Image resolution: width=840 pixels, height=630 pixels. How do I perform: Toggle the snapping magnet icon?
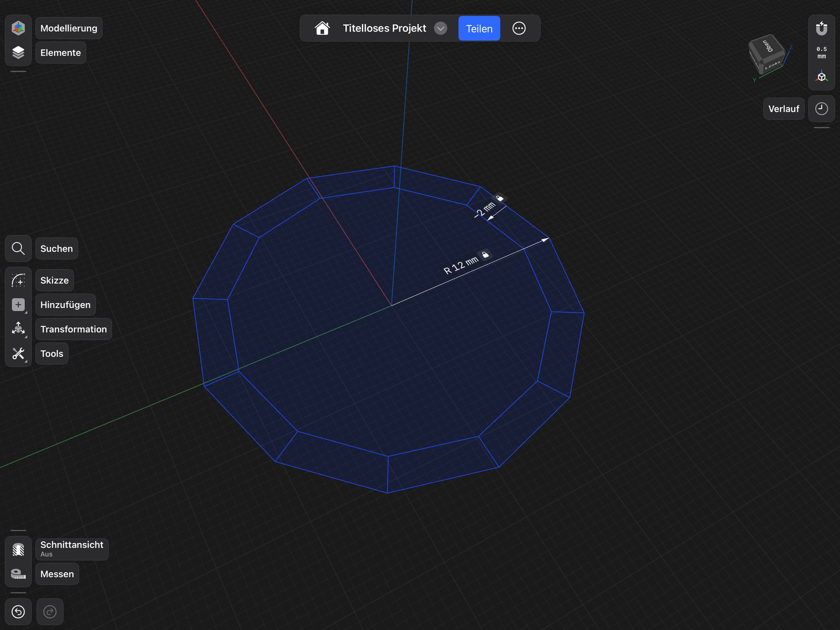821,28
